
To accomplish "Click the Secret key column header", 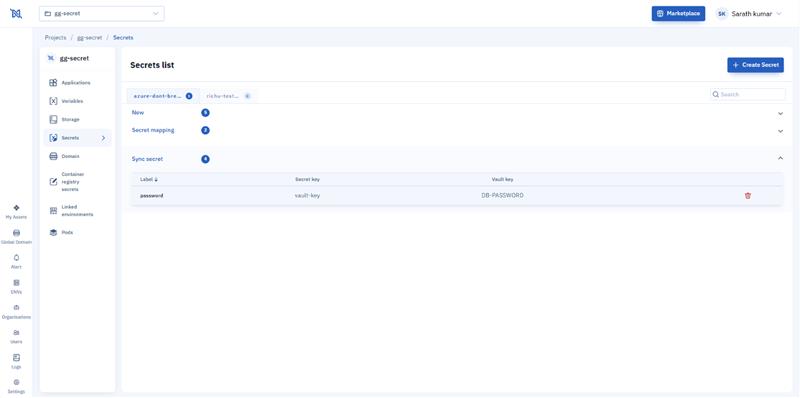I will click(308, 180).
